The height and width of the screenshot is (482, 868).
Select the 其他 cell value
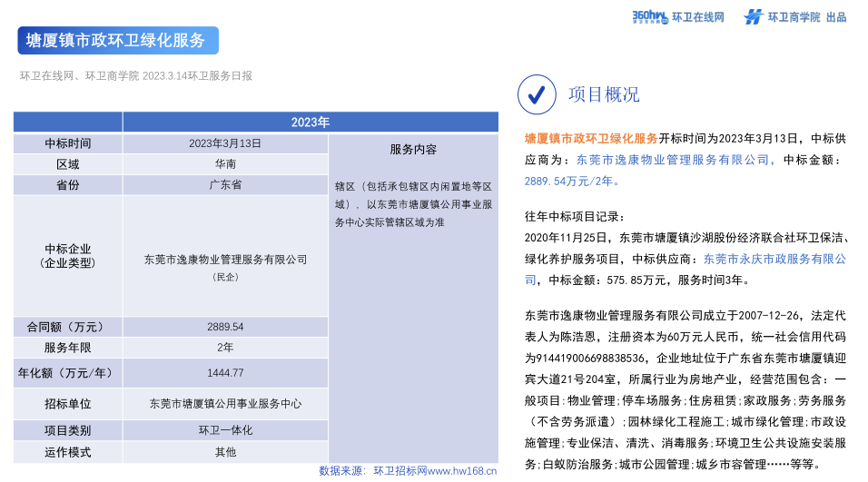pyautogui.click(x=225, y=452)
